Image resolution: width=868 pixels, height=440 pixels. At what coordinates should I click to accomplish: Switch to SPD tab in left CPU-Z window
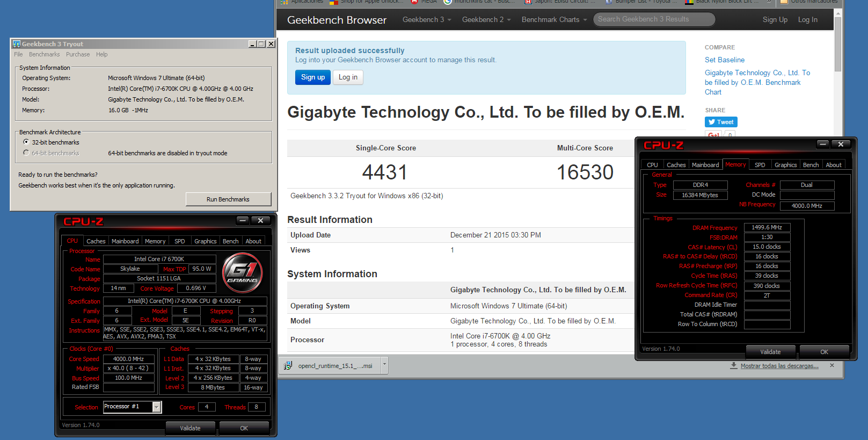(180, 241)
